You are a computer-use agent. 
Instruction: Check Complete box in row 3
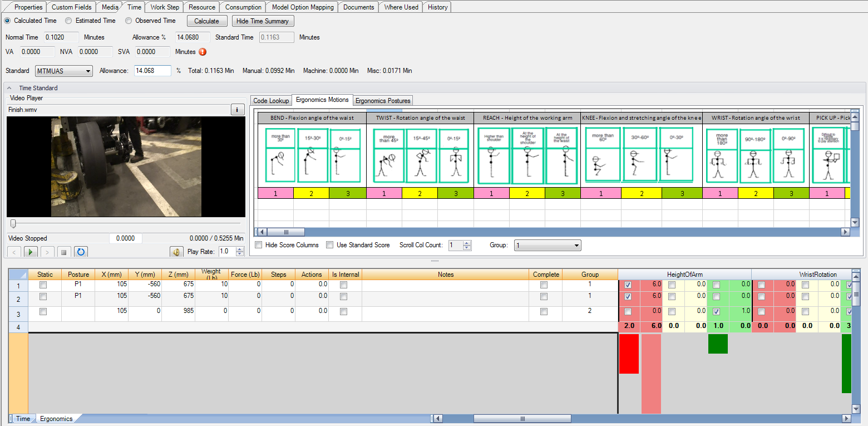coord(544,312)
